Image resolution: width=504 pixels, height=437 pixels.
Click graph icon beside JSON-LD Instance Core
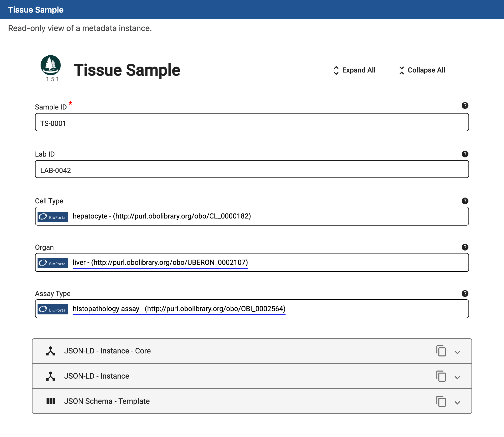[x=51, y=351]
